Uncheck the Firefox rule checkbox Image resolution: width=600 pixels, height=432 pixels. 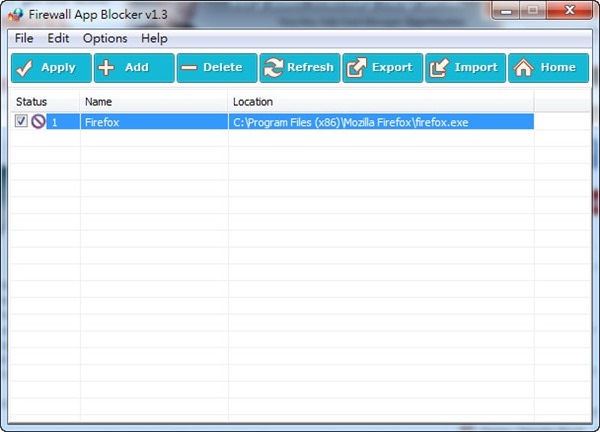(22, 122)
